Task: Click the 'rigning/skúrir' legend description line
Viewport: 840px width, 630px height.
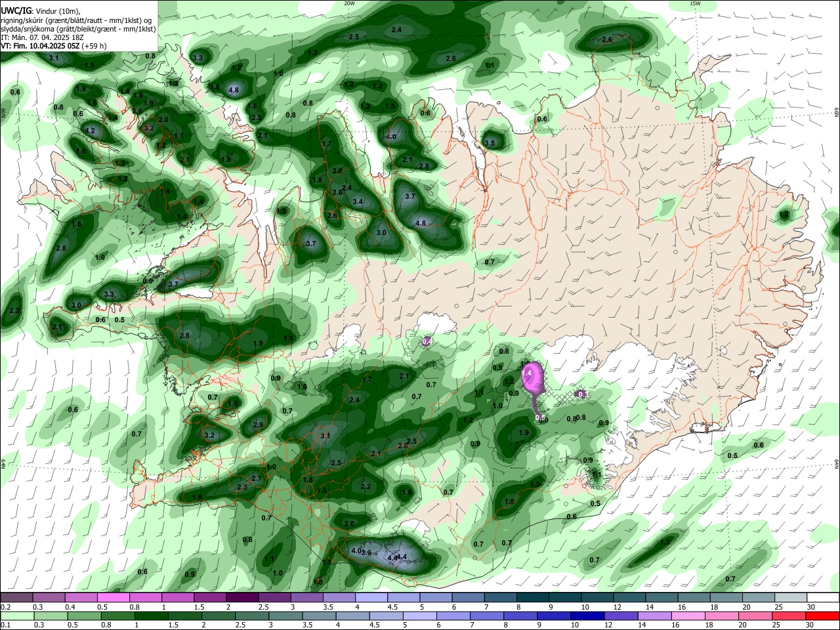Action: [77, 20]
